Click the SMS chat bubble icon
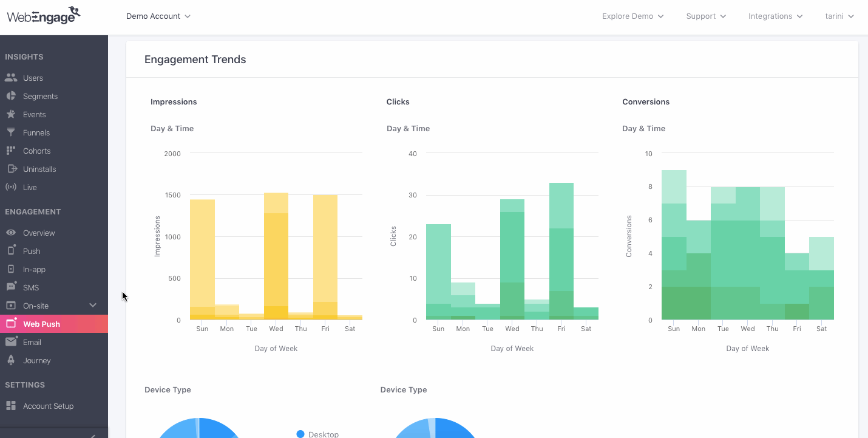The height and width of the screenshot is (438, 868). click(x=11, y=287)
